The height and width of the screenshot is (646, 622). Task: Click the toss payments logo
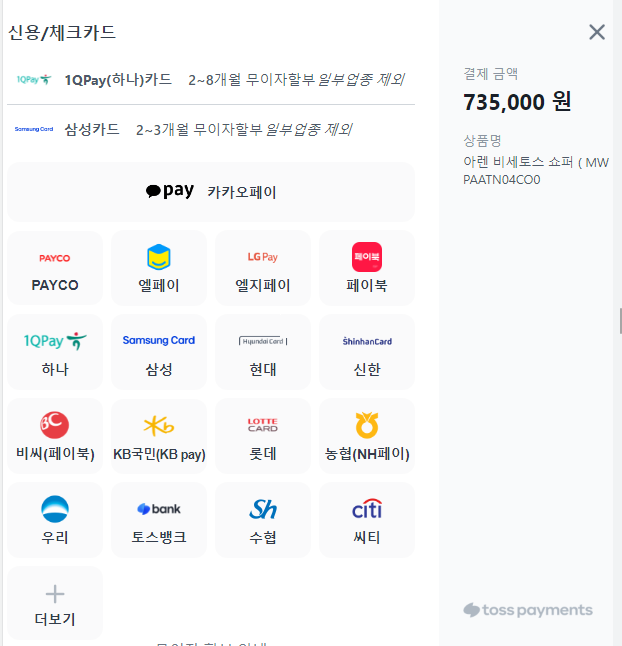tap(528, 610)
